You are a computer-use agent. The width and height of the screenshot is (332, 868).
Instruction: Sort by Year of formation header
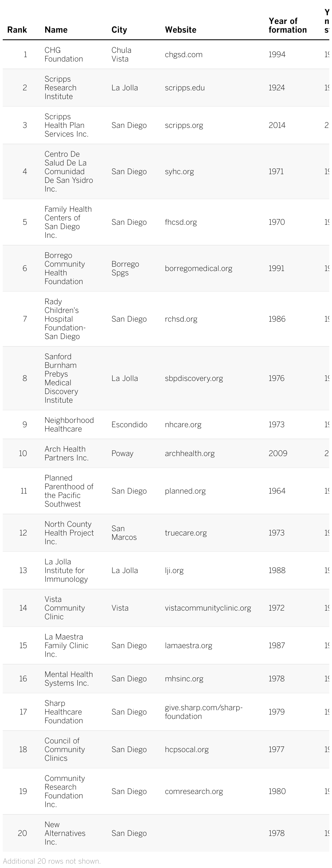point(288,25)
